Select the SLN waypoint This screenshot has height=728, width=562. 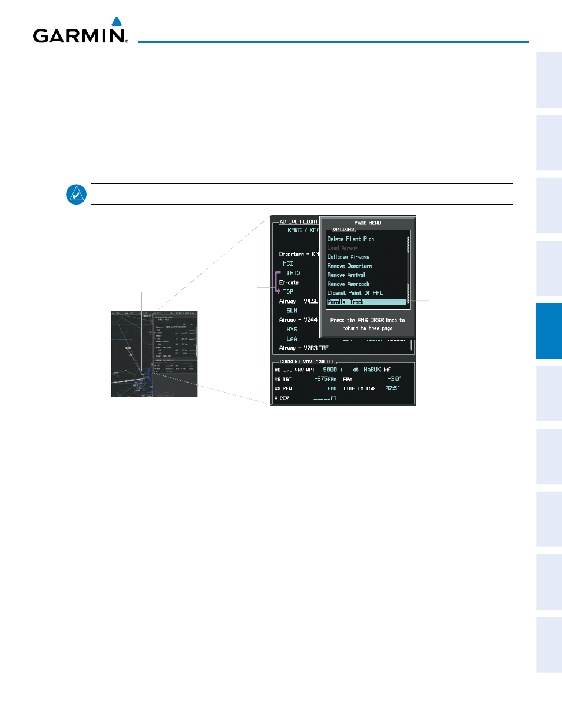292,311
